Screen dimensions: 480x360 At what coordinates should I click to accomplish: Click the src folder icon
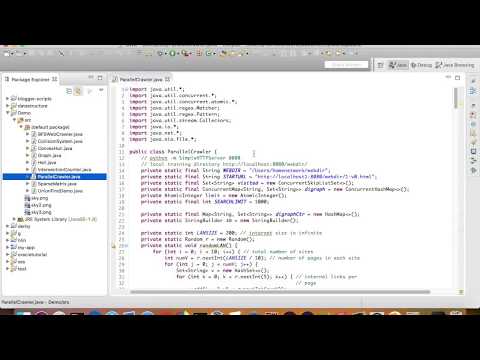(x=20, y=120)
